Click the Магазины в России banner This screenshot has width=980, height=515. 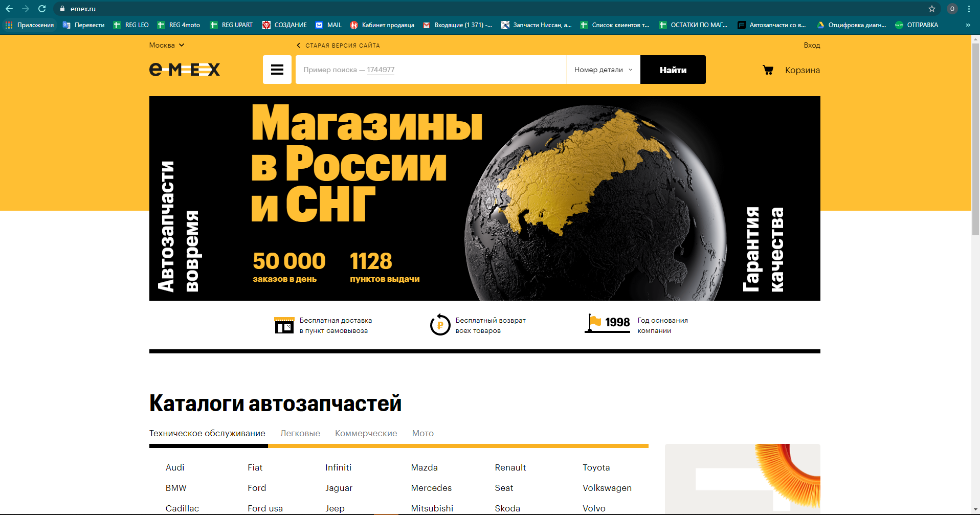(485, 198)
